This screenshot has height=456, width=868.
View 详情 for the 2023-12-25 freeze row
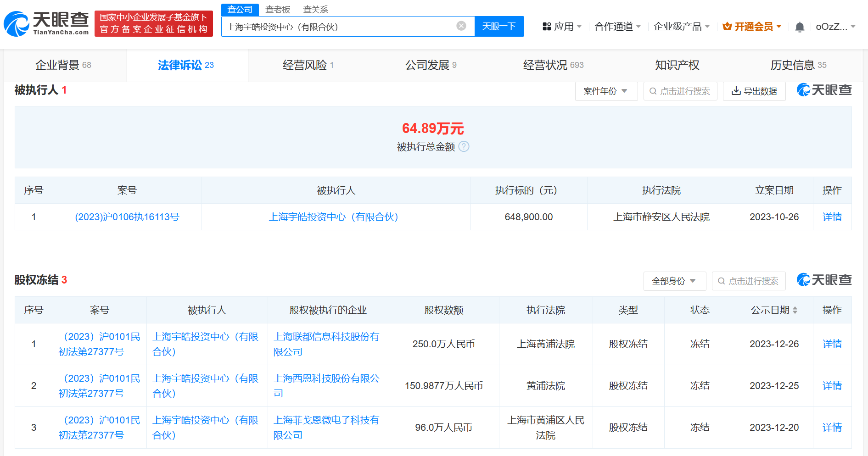coord(832,386)
